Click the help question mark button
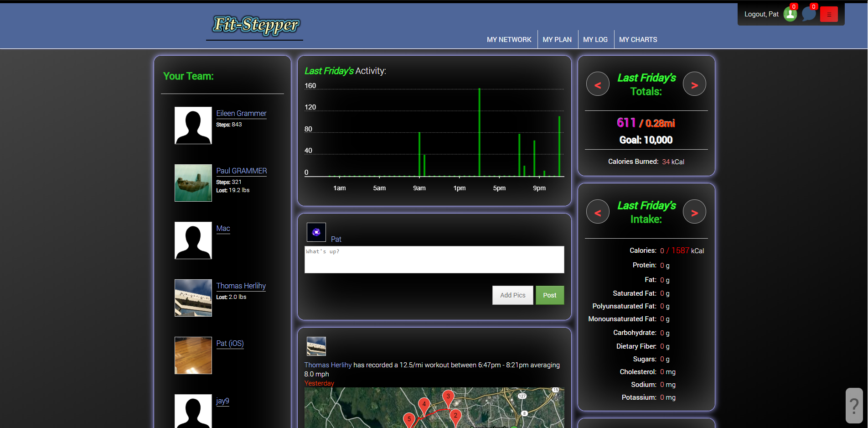868x428 pixels. (854, 405)
